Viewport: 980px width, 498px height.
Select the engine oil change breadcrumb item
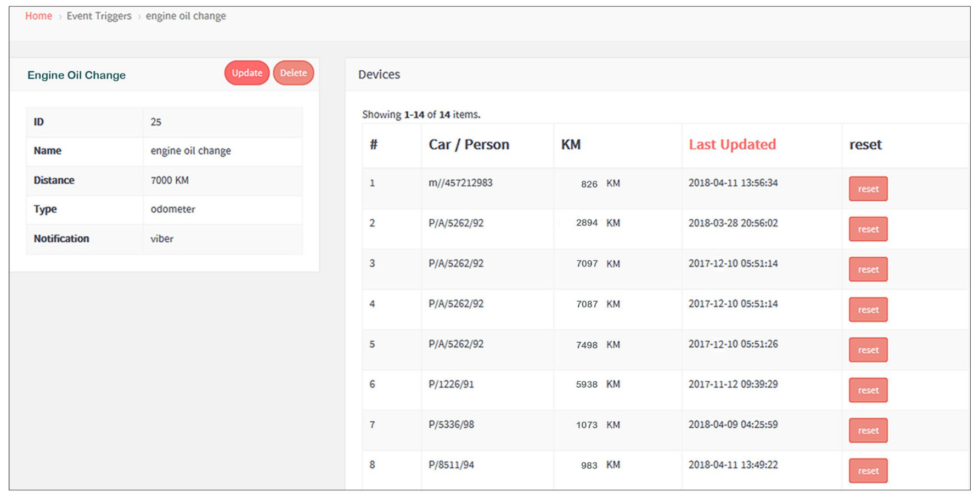pos(185,16)
